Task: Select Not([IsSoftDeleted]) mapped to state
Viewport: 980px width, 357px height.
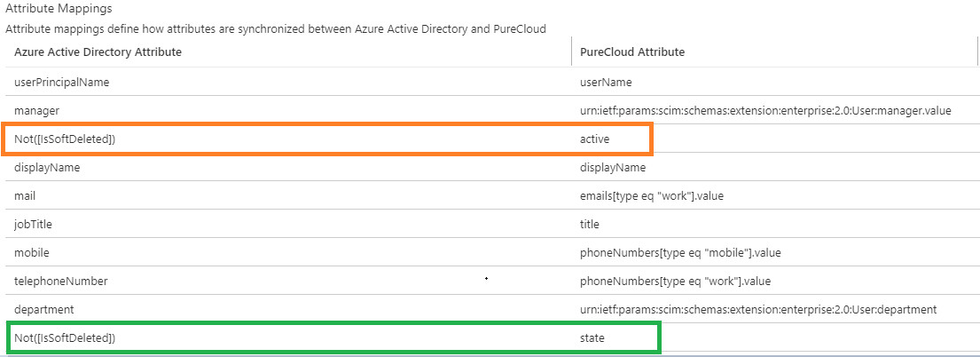Action: pos(65,338)
